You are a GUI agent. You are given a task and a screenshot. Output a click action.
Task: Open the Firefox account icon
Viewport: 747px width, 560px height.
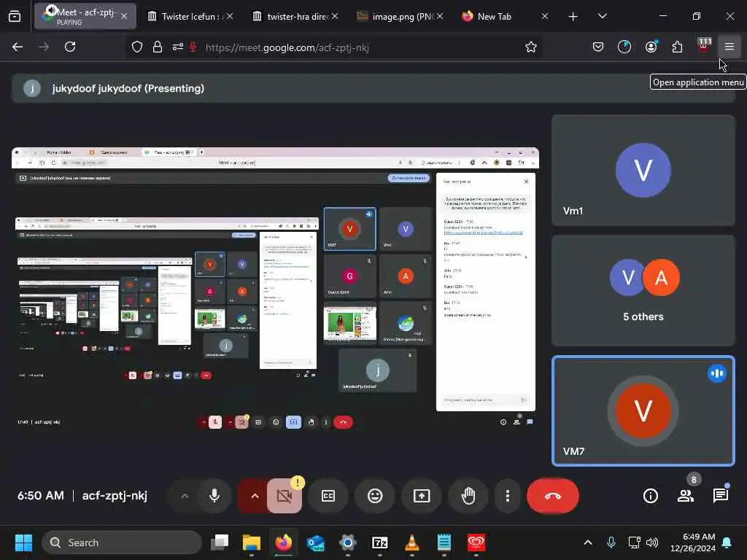click(x=651, y=47)
